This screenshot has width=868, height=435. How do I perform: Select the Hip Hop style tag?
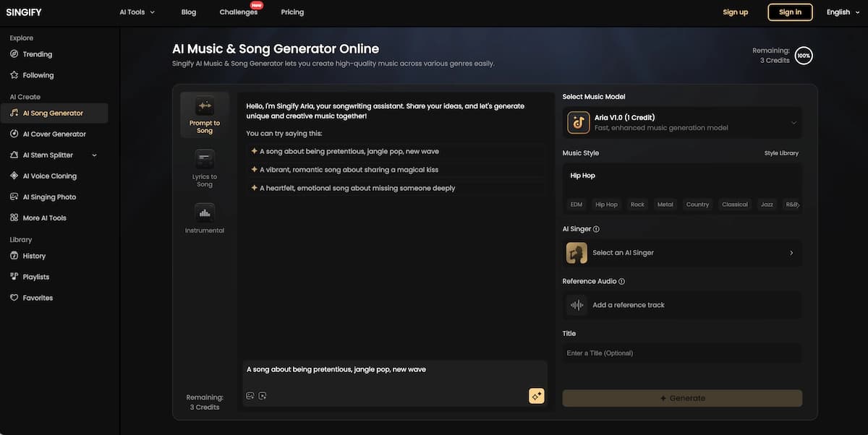tap(606, 204)
